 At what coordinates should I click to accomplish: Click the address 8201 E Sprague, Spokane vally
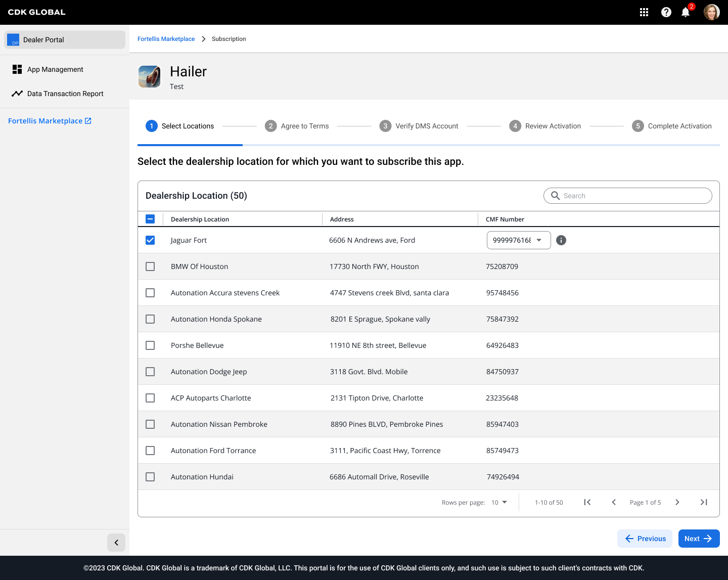click(x=380, y=319)
